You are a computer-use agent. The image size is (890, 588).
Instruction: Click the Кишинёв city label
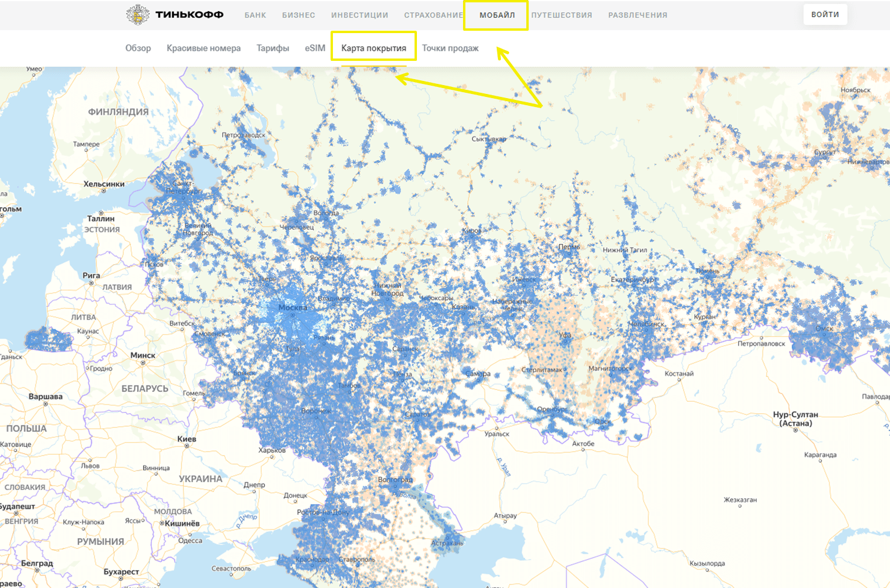pos(182,524)
